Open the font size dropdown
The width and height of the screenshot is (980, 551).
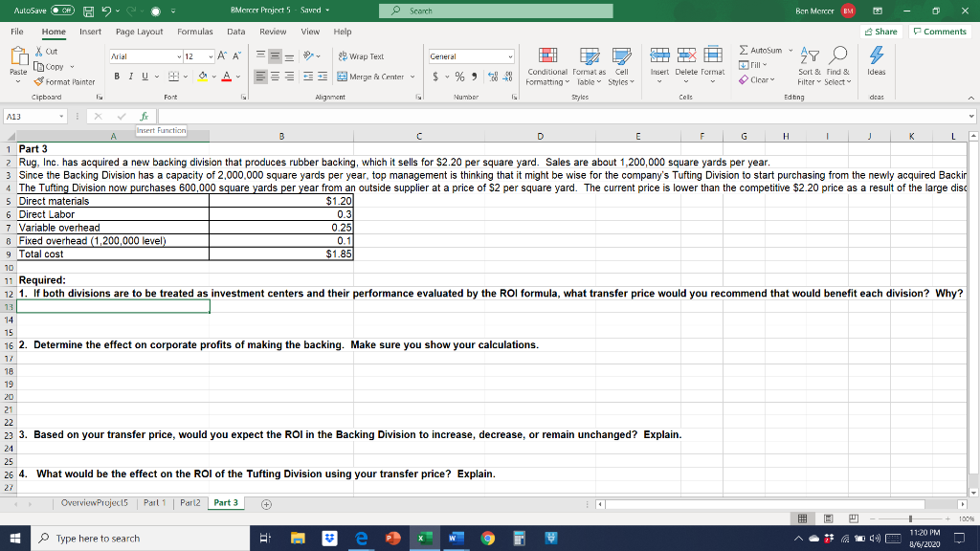210,57
